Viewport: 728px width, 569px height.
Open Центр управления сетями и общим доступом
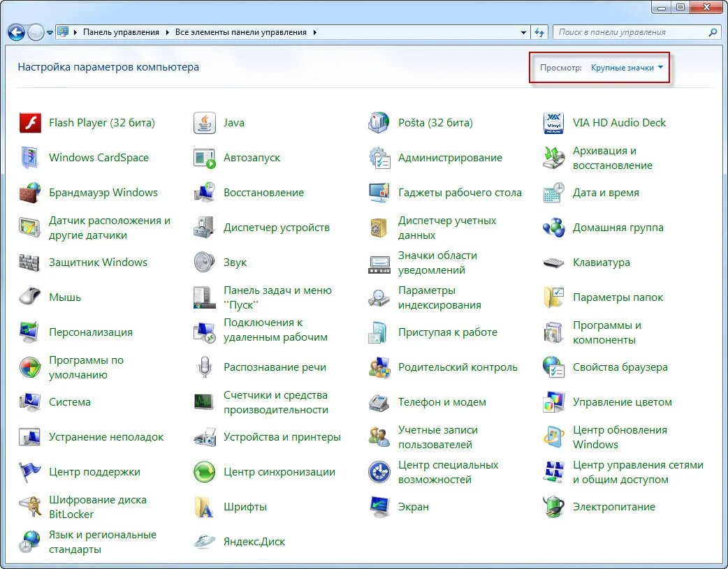(x=638, y=472)
